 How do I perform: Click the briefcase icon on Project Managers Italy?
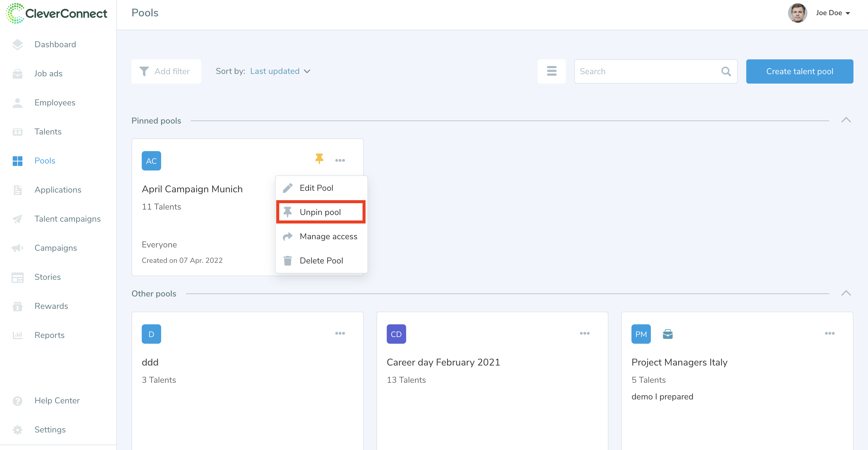pos(667,334)
